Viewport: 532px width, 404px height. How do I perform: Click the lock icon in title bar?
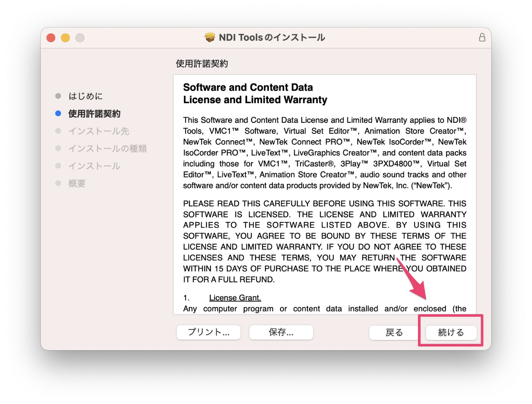click(482, 37)
